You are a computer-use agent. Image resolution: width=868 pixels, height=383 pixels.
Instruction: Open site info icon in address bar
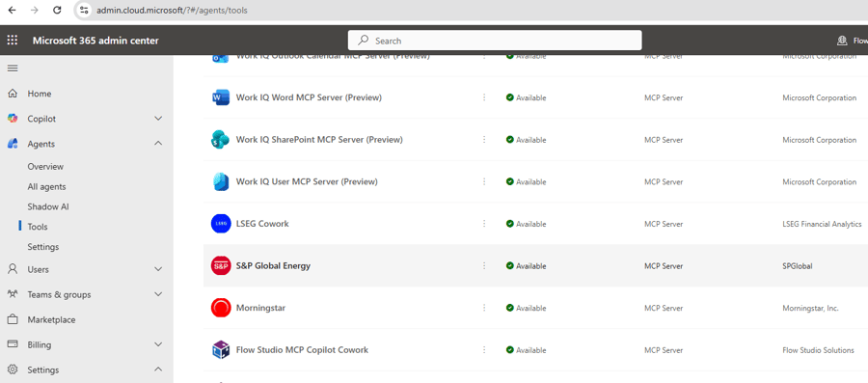84,10
